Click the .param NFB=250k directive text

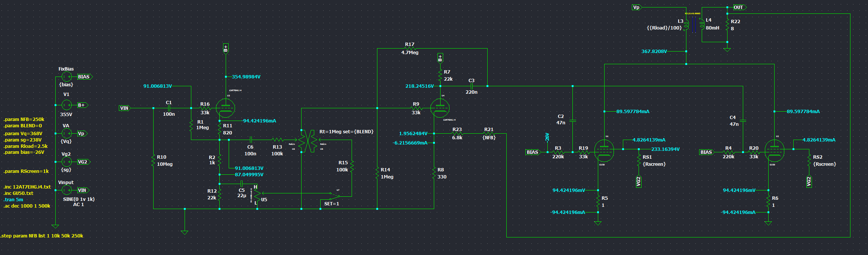(24, 119)
